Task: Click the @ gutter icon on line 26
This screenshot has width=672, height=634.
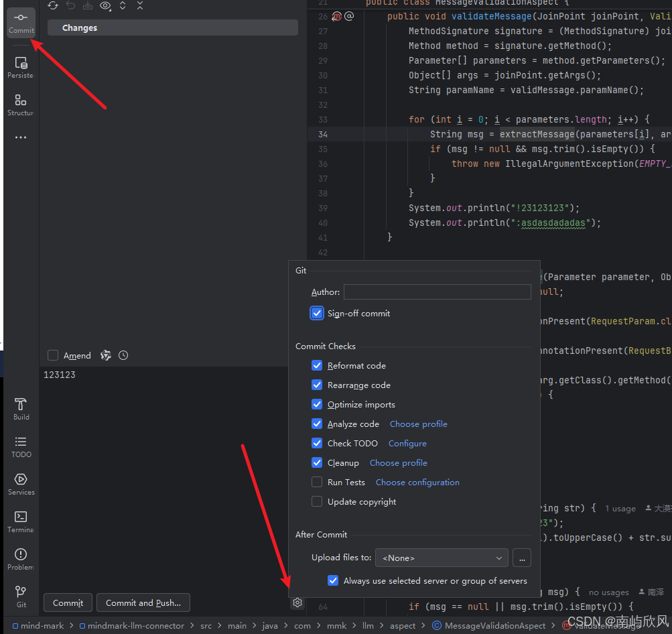Action: (349, 16)
